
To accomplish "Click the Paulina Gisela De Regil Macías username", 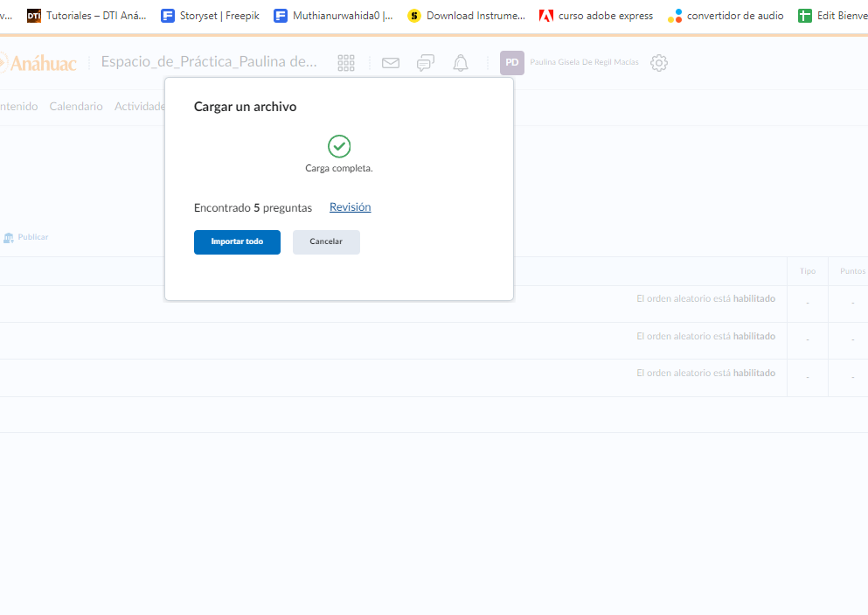I will (584, 63).
